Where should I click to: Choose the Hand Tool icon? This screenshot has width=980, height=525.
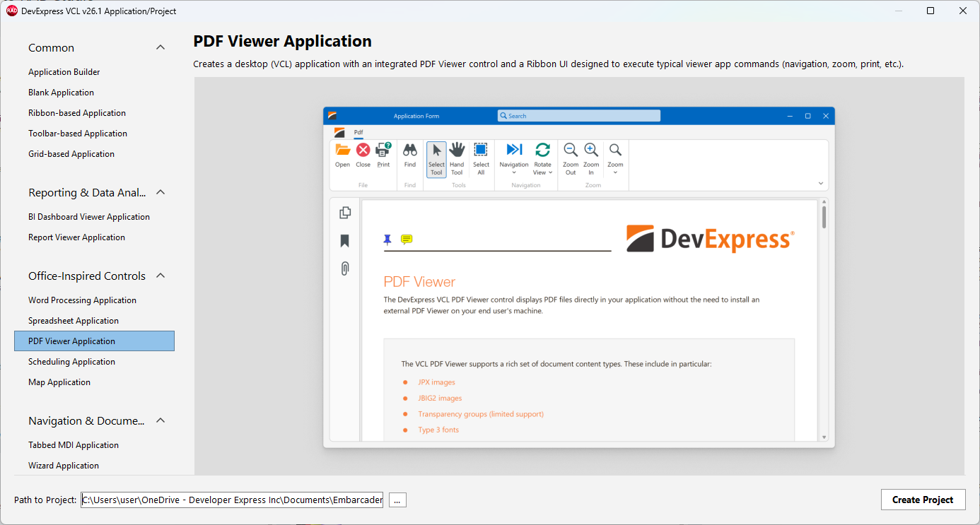tap(457, 149)
